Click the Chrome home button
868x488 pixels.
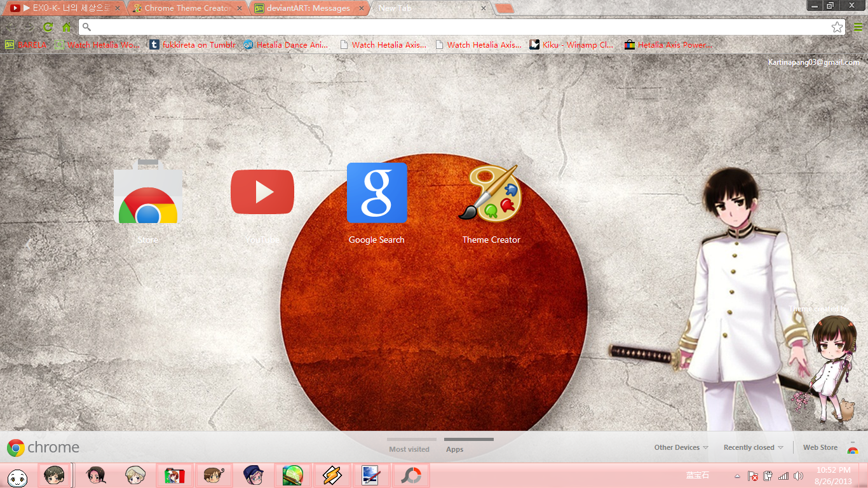click(65, 27)
